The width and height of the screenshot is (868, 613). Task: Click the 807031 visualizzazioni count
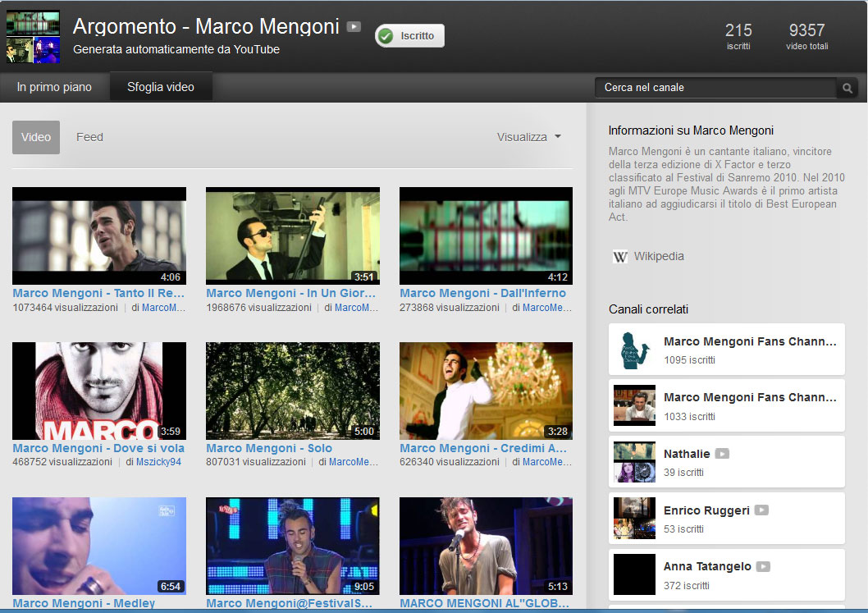point(256,462)
